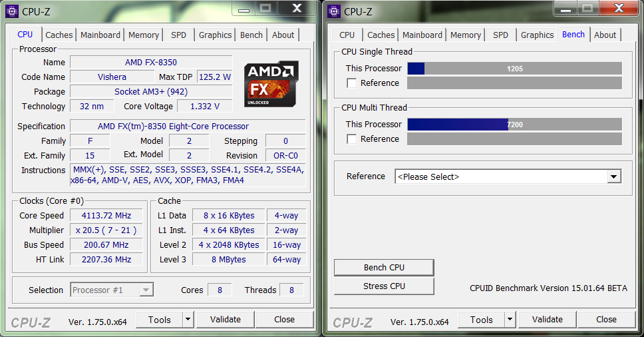Viewport: 644px width, 337px height.
Task: Open Caches tab in right window
Action: coord(381,35)
